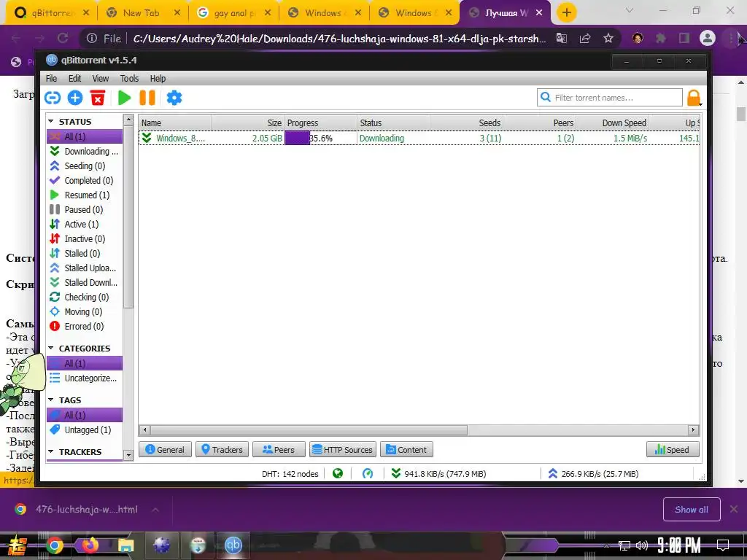Open the Trackers tab
The width and height of the screenshot is (747, 560).
[222, 449]
